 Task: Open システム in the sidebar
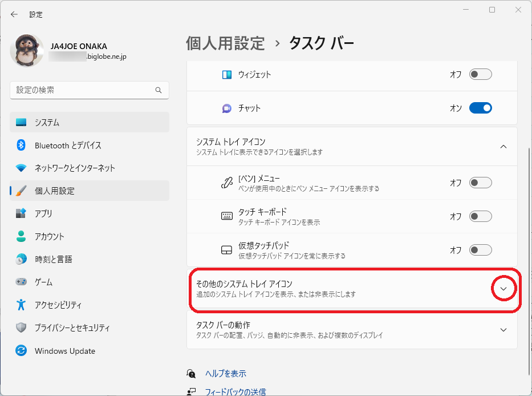point(90,122)
